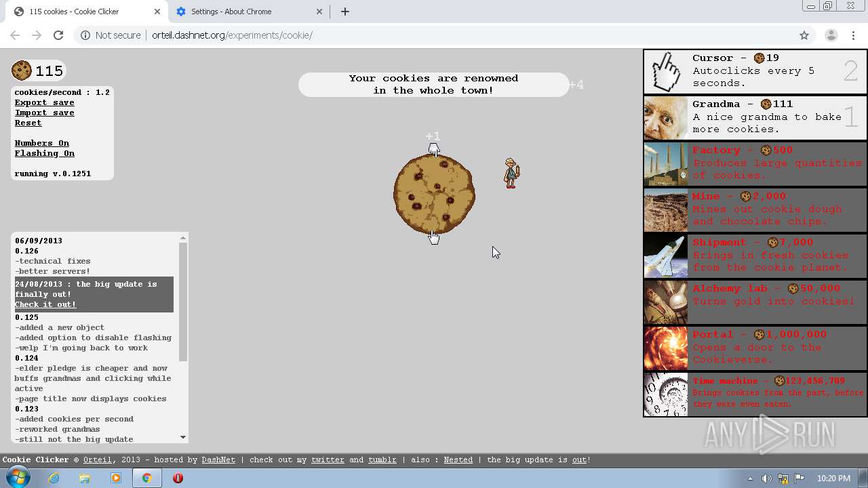Toggle the Numbers On setting
868x488 pixels.
[x=42, y=143]
